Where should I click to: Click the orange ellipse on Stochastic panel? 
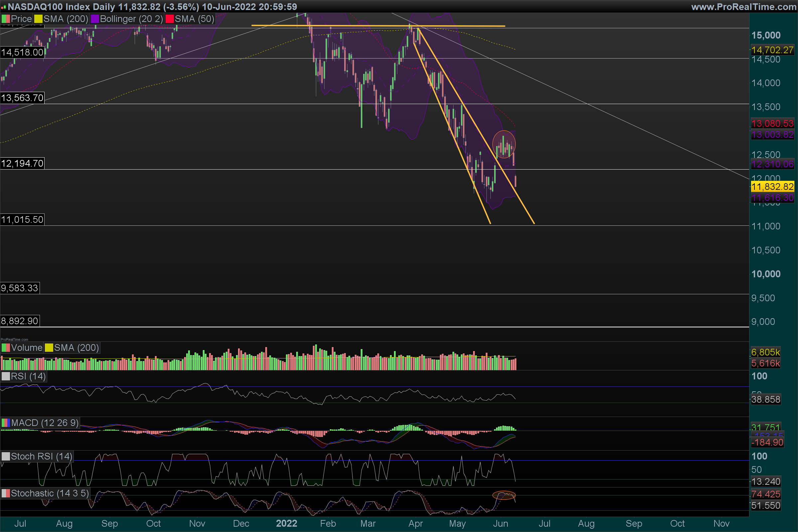[x=504, y=495]
